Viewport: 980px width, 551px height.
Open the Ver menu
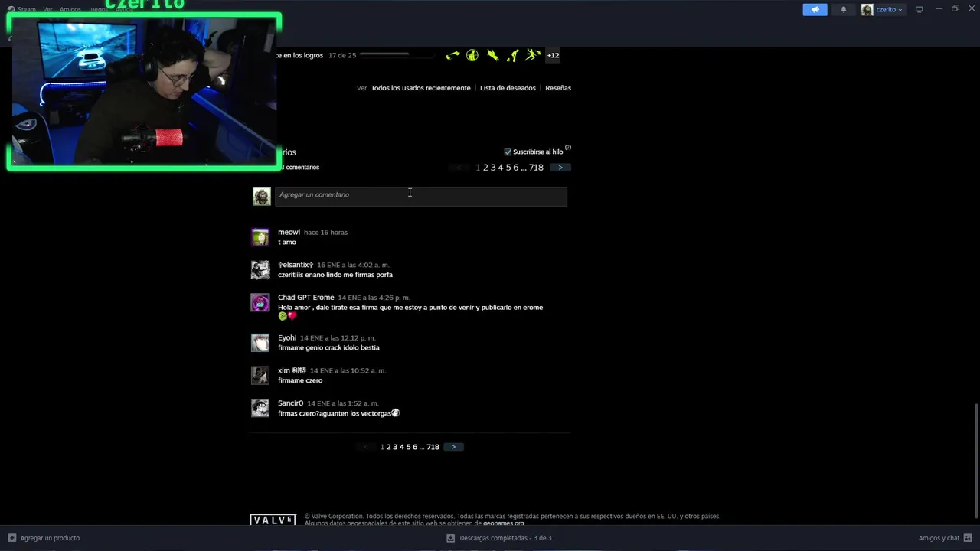coord(47,9)
